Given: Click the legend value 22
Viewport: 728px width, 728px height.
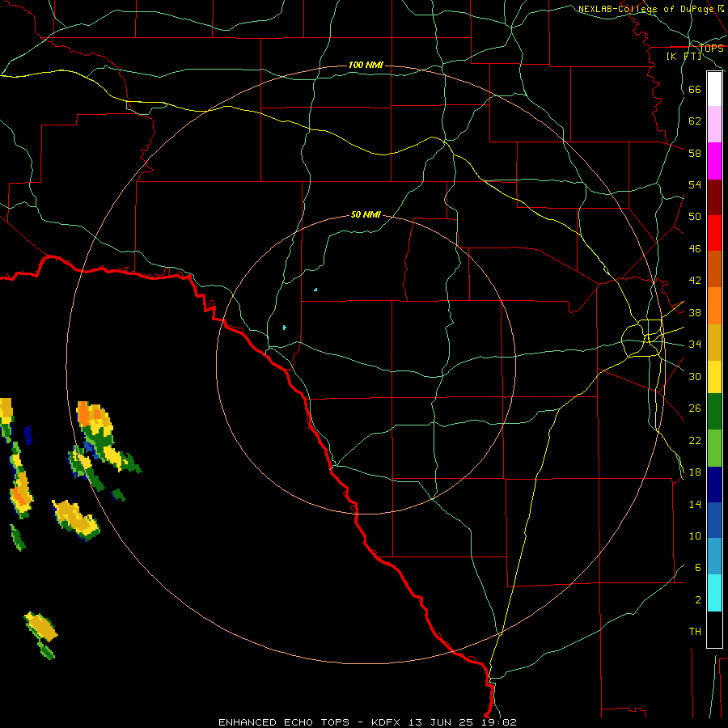Looking at the screenshot, I should tap(695, 440).
